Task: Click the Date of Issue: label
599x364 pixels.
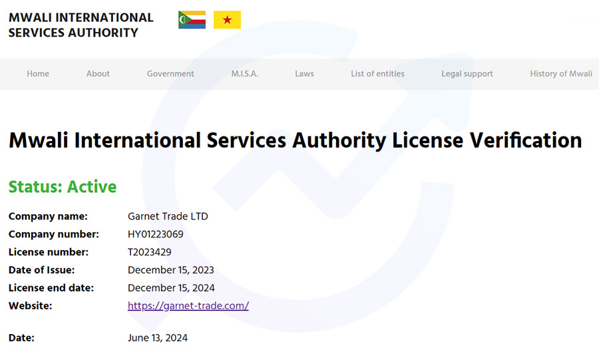Action: (41, 270)
